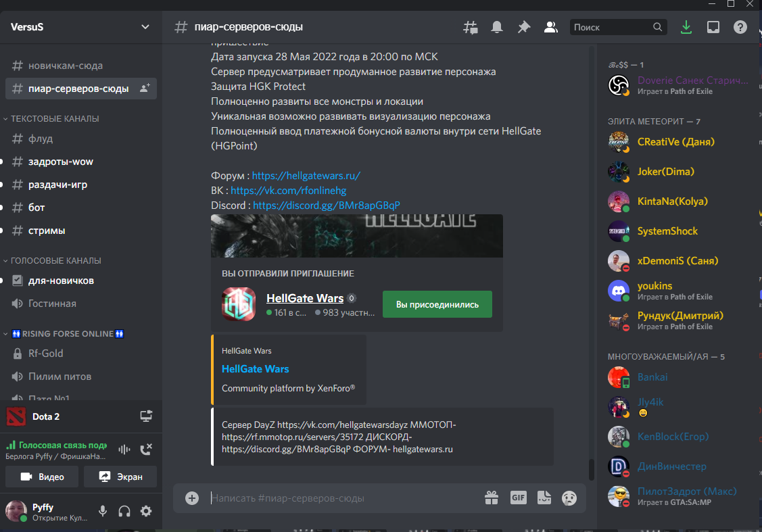Viewport: 762px width, 532px height.
Task: Open the GIF picker
Action: (518, 498)
